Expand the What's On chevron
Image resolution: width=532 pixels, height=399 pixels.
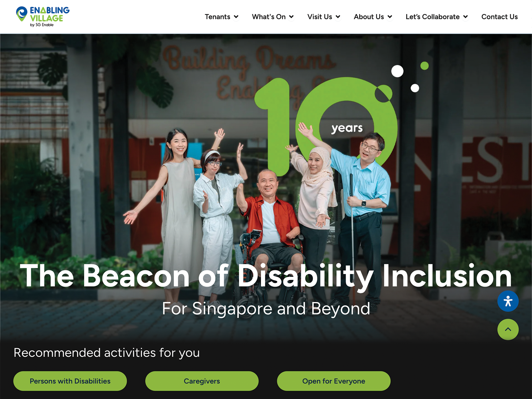point(291,17)
